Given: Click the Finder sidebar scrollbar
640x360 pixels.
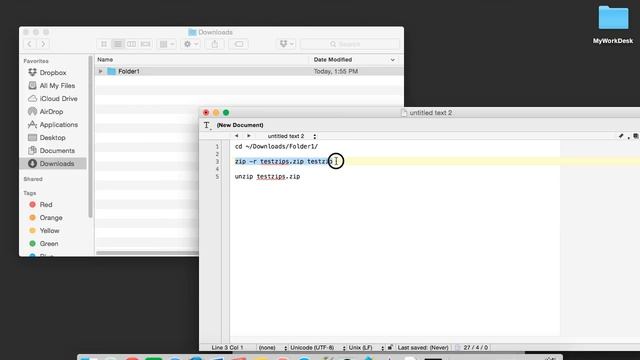Looking at the screenshot, I should click(x=90, y=137).
